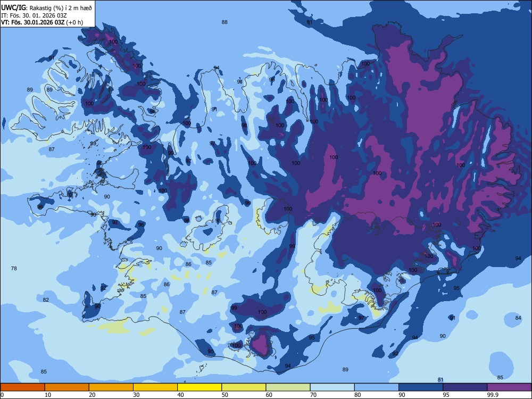This screenshot has width=532, height=399.
Task: Click the map value '84'
Action: click(x=518, y=318)
